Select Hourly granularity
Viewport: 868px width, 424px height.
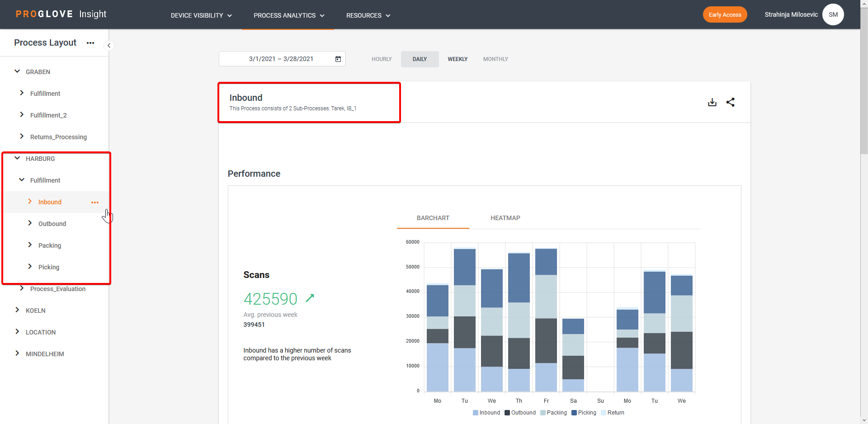pyautogui.click(x=382, y=59)
